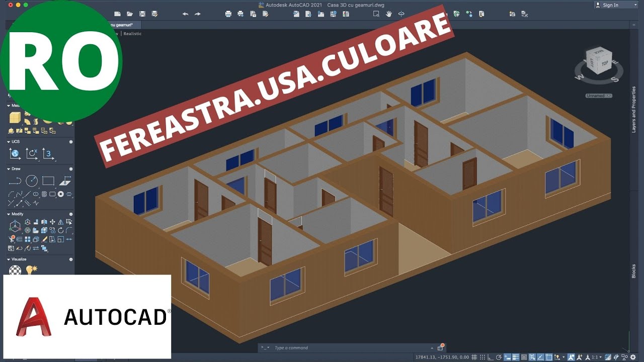Viewport: 644px width, 362px height.
Task: Collapse the Visualize panel section
Action: (x=8, y=259)
